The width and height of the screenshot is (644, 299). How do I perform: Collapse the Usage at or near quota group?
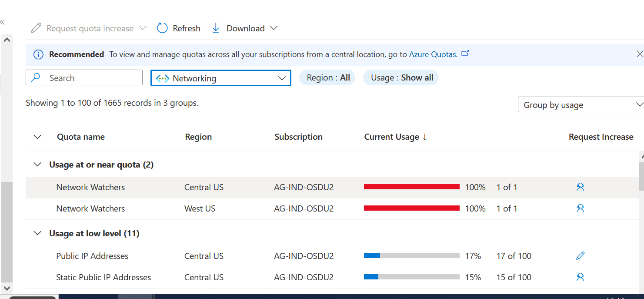38,165
